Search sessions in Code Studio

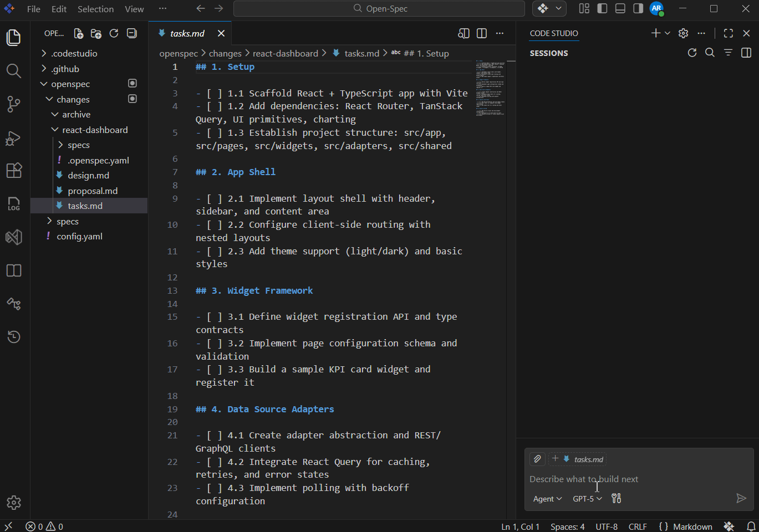710,53
